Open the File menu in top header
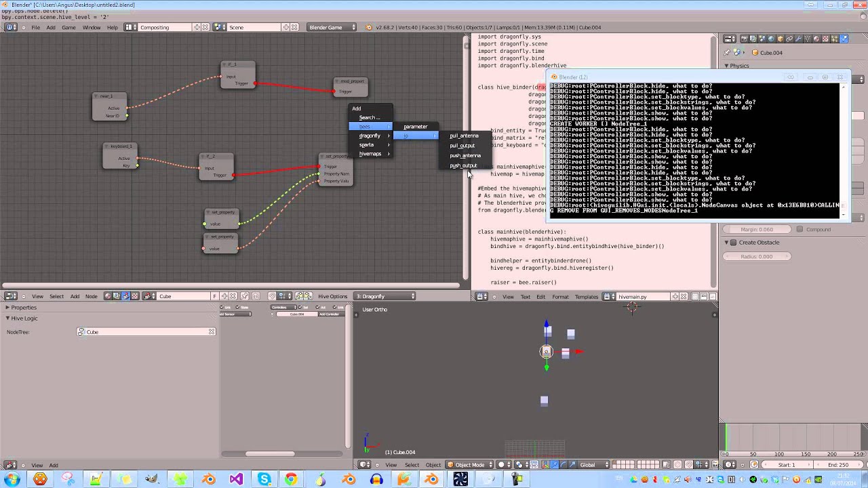The height and width of the screenshot is (488, 868). [x=35, y=27]
